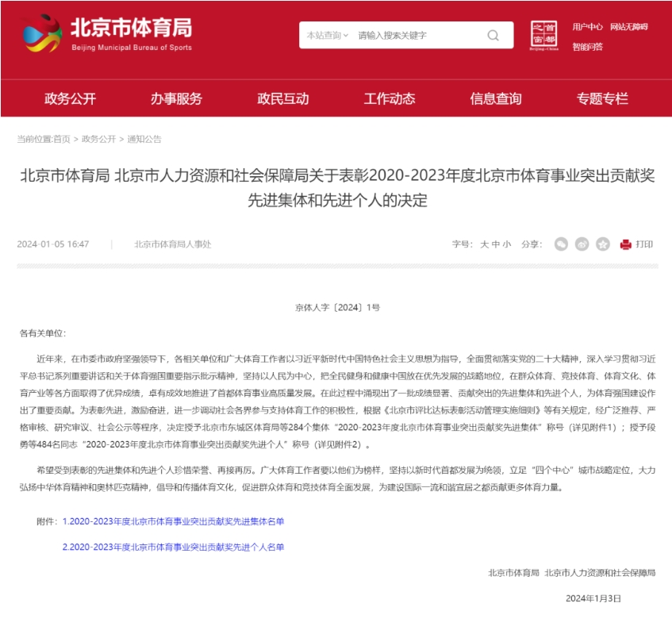Click the source 北京市体育局人事处

coord(172,244)
